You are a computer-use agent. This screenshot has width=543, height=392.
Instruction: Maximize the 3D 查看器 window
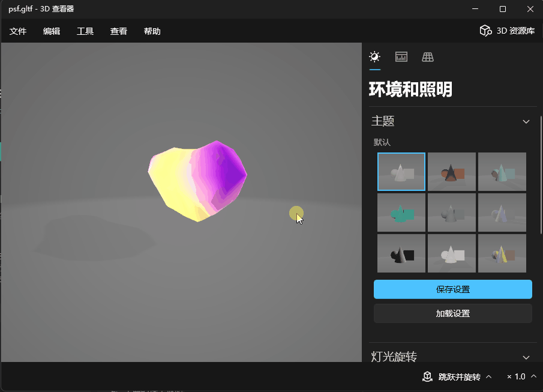pyautogui.click(x=502, y=9)
